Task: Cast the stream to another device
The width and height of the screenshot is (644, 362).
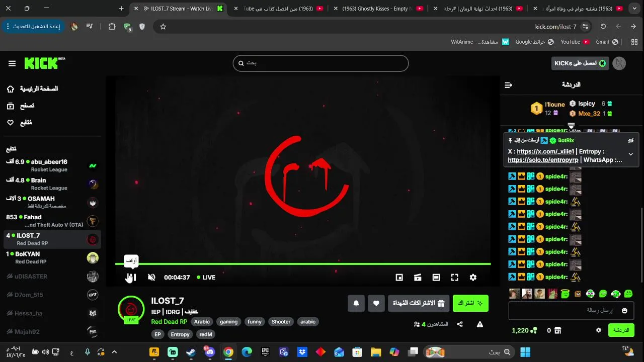Action: click(418, 277)
